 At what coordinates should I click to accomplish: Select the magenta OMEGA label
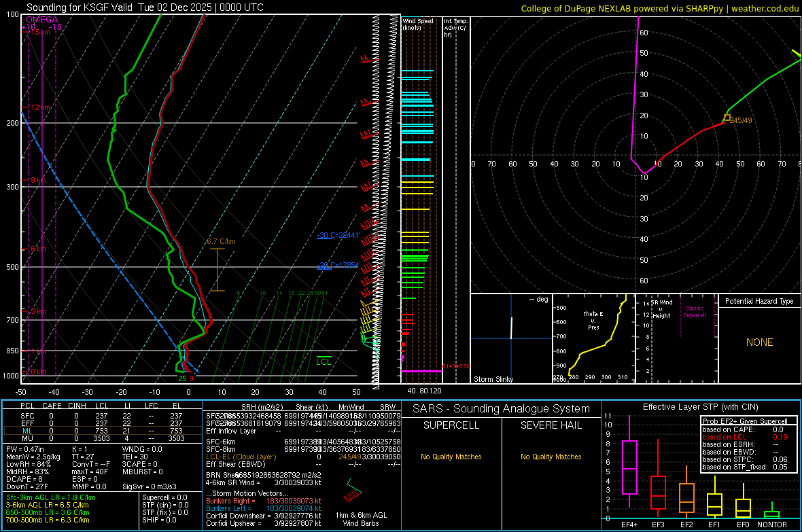(41, 20)
